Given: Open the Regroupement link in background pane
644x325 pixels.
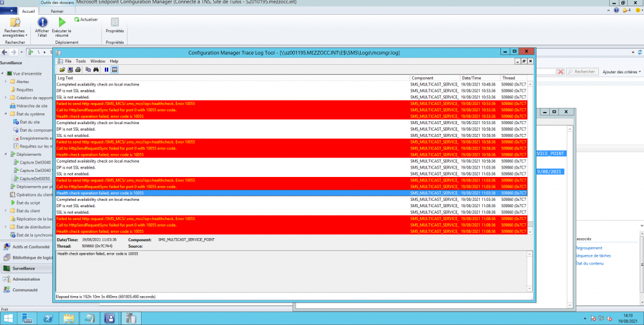Looking at the screenshot, I should click(589, 248).
